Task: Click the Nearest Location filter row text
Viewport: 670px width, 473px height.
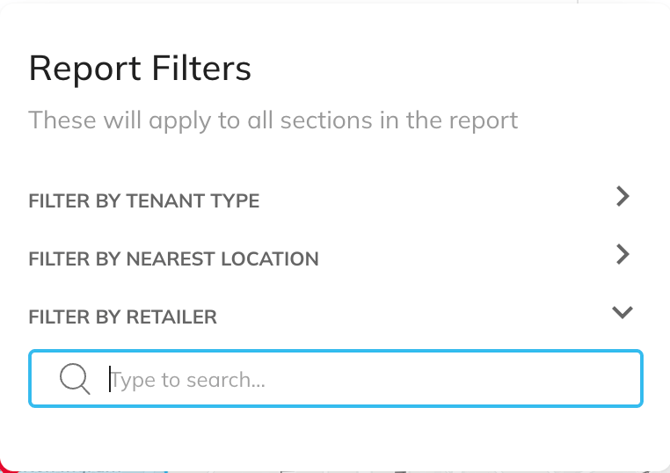Action: point(174,259)
